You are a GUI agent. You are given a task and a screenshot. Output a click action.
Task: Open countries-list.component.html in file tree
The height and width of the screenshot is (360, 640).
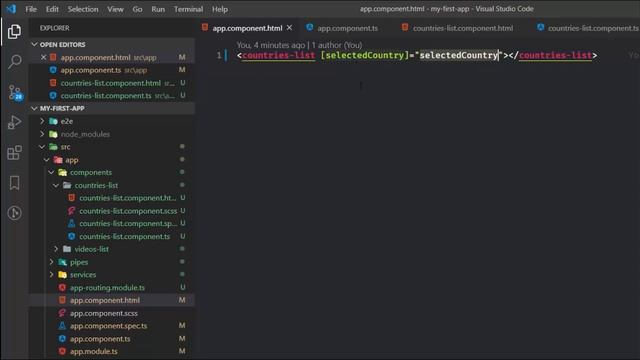112,198
